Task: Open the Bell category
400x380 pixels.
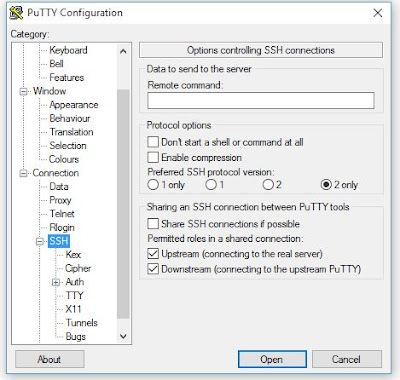Action: pyautogui.click(x=56, y=64)
